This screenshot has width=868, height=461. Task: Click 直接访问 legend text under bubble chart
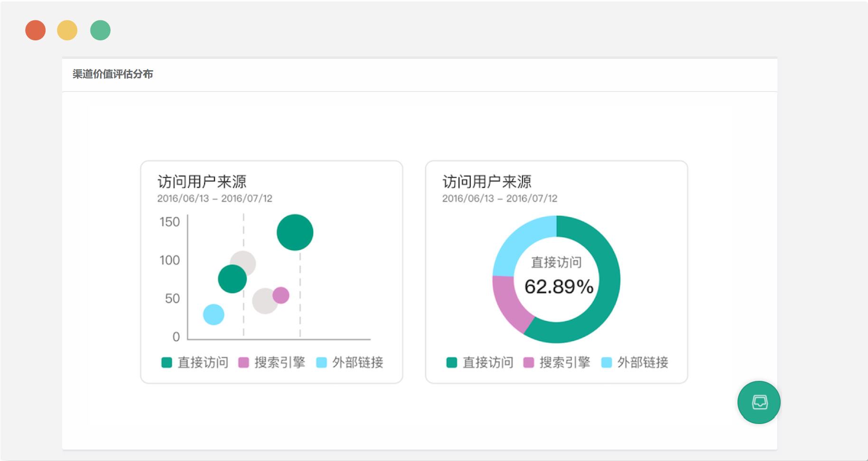click(203, 363)
